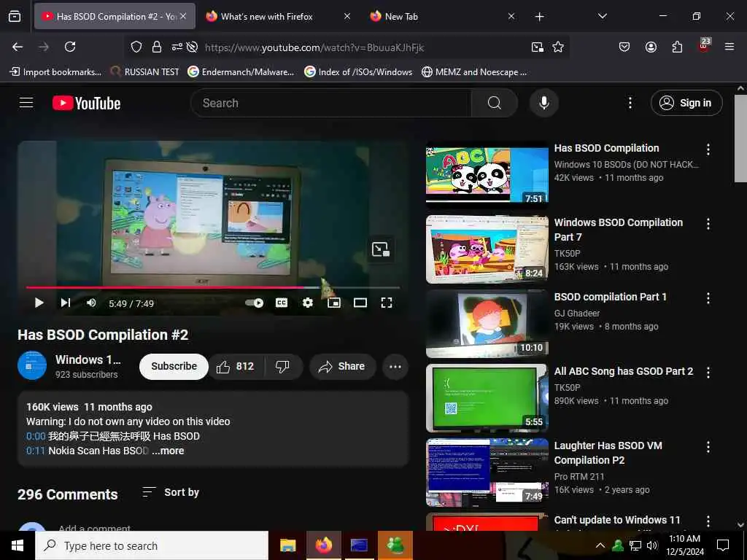This screenshot has width=747, height=560.
Task: Show hidden system tray icons
Action: coord(600,545)
